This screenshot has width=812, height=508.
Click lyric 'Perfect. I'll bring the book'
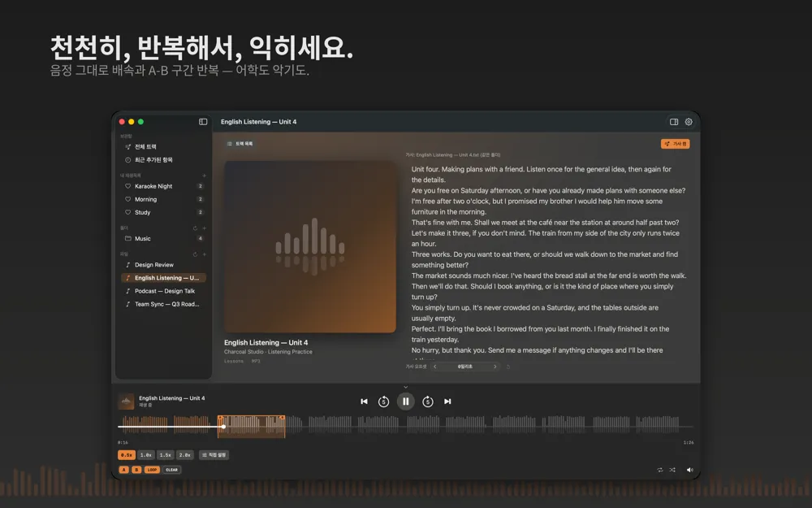point(540,334)
